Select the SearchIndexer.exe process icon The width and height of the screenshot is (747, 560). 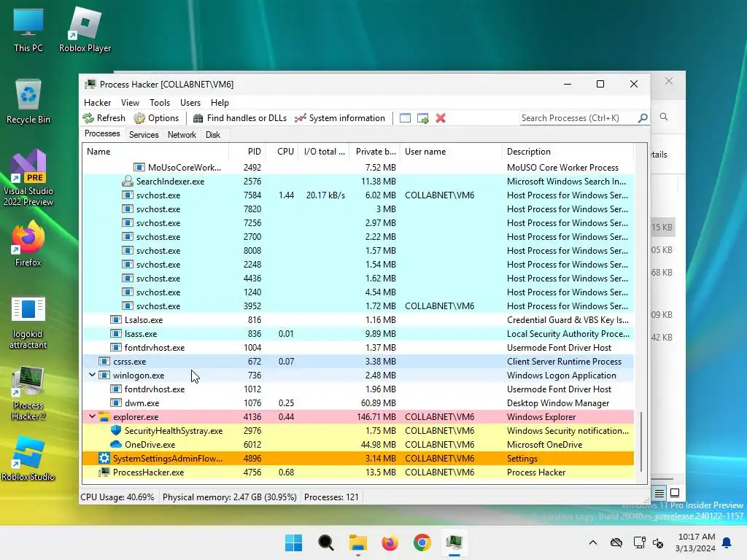pyautogui.click(x=127, y=182)
